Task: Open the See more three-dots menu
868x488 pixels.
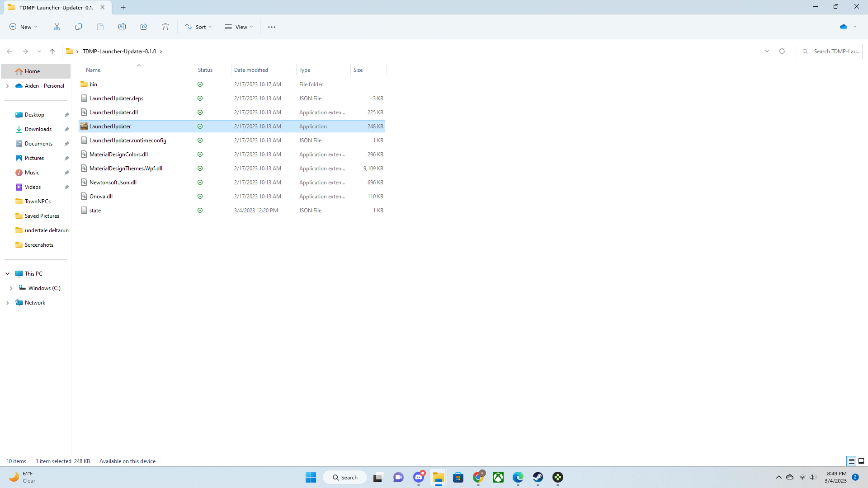Action: (272, 27)
